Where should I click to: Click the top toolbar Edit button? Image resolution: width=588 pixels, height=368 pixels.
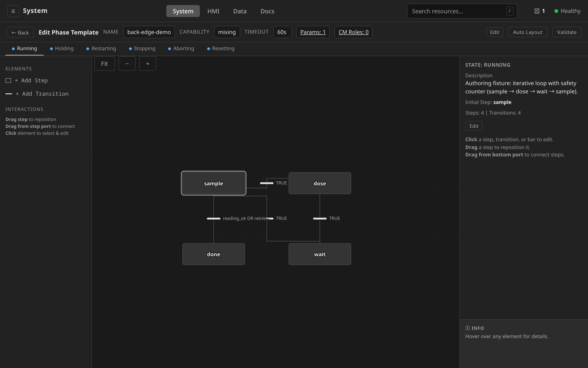click(x=495, y=32)
